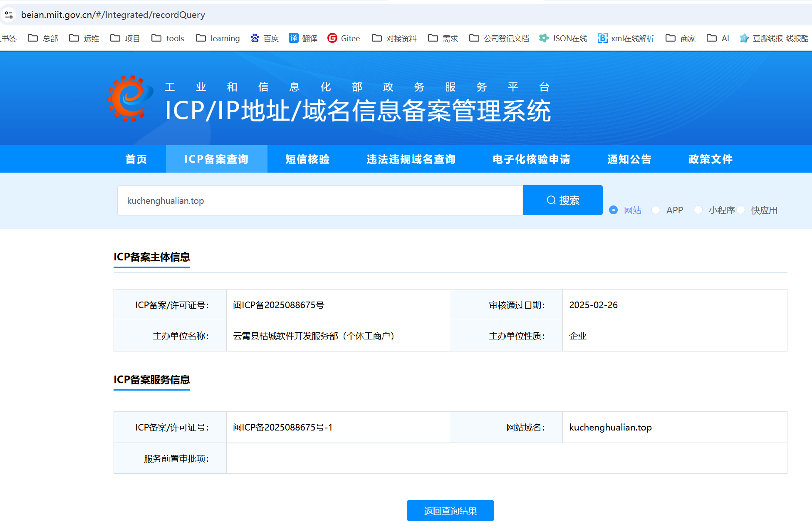Select the APP radio option

click(x=656, y=210)
